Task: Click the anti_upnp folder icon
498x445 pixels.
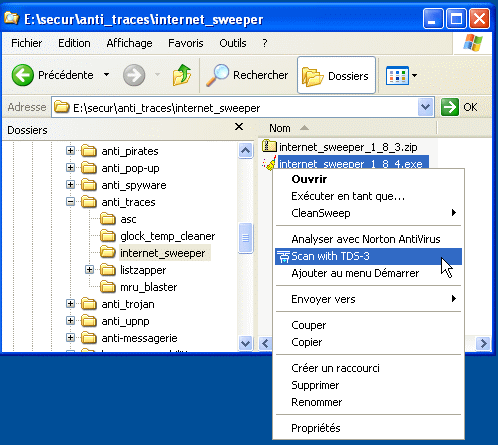Action: coord(89,321)
